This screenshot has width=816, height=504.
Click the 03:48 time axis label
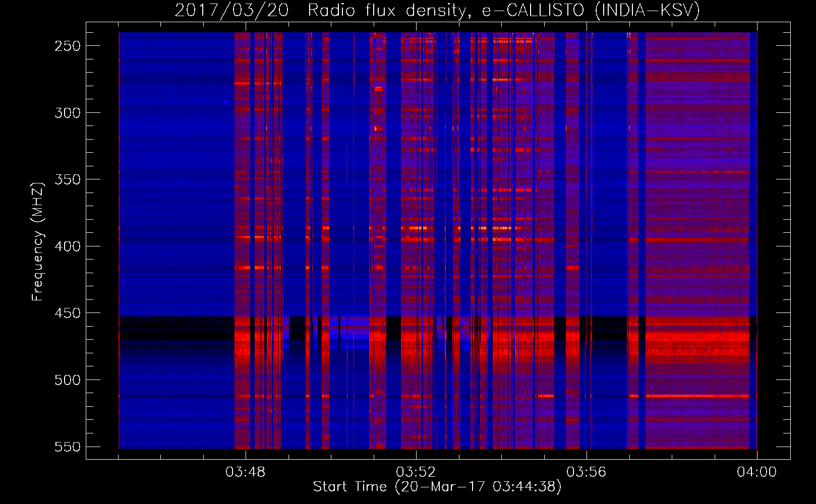[x=245, y=472]
